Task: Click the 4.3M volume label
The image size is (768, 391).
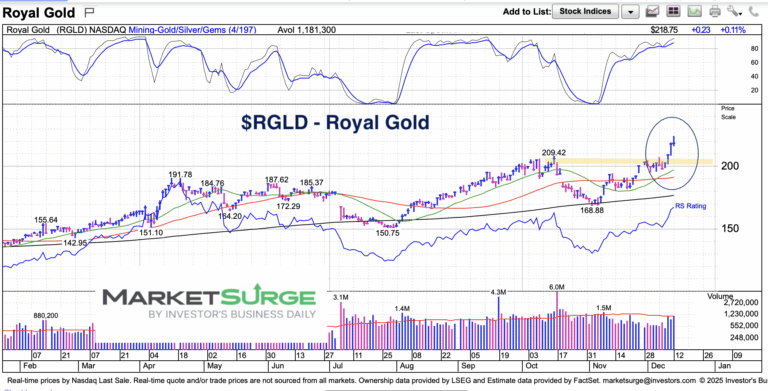Action: [499, 292]
